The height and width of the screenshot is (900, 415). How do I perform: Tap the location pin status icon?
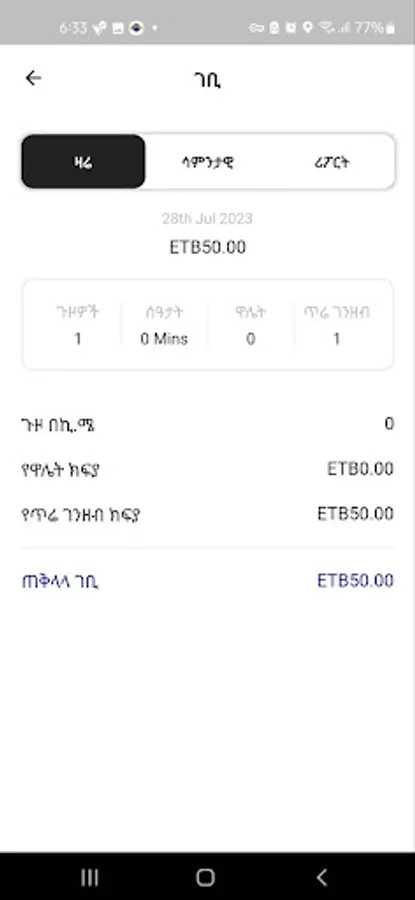point(308,28)
